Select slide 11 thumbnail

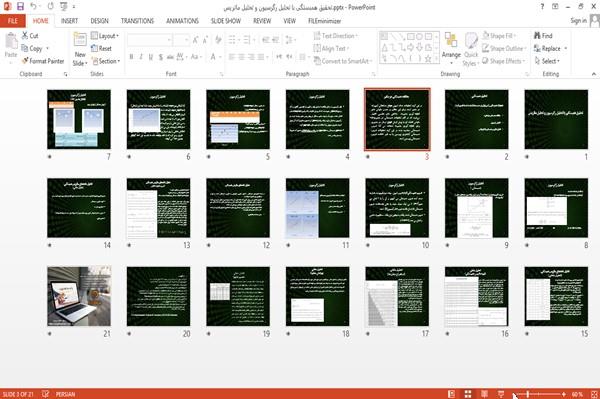(x=317, y=208)
